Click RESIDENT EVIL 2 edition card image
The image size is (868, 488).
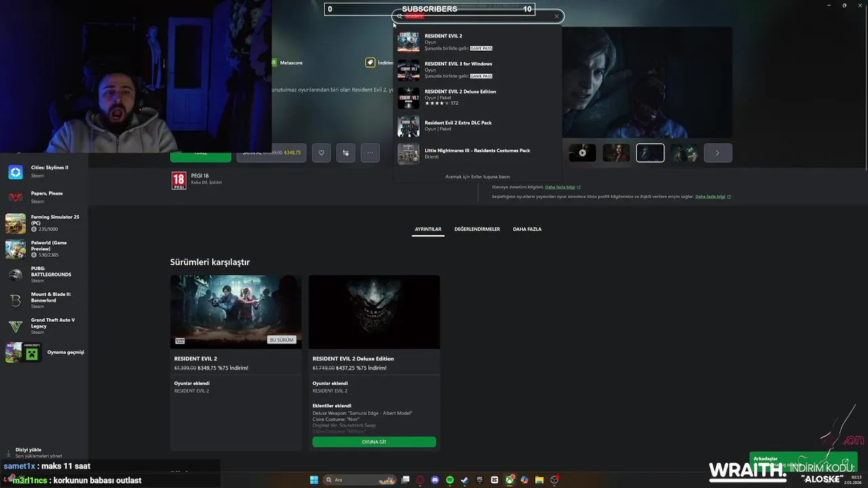click(x=236, y=312)
